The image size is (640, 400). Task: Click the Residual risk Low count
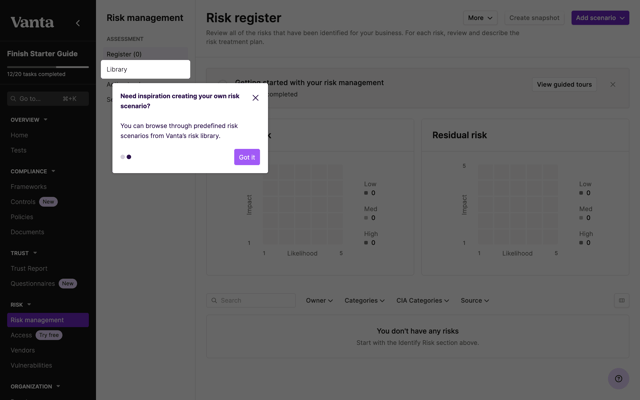click(584, 193)
